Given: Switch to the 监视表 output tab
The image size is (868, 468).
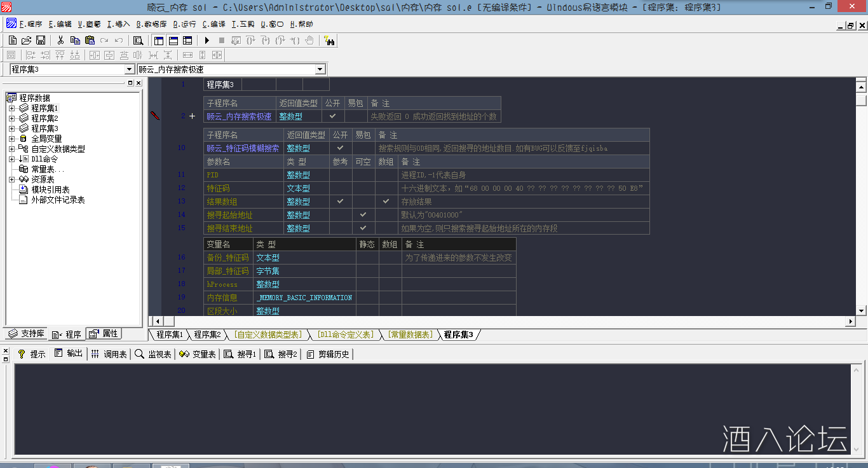Looking at the screenshot, I should tap(153, 354).
